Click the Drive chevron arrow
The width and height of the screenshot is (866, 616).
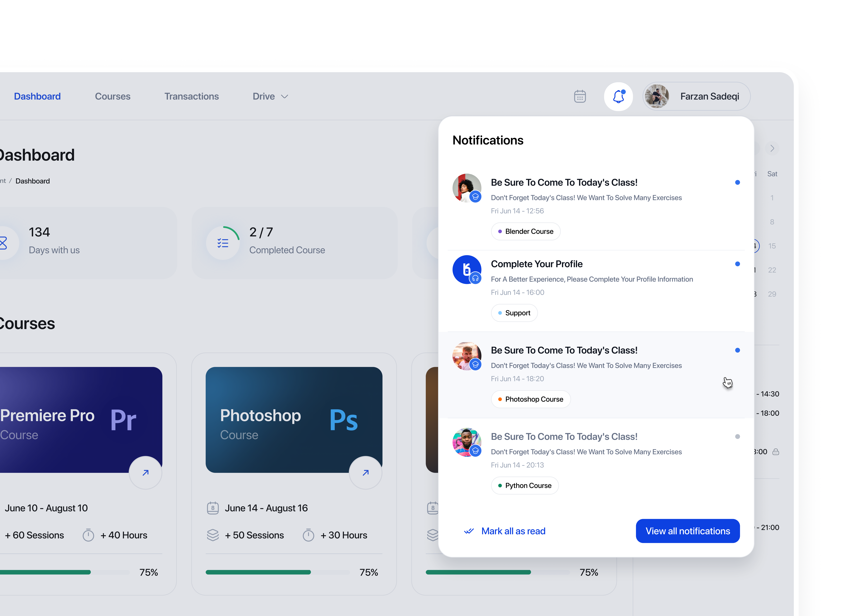[x=284, y=97]
